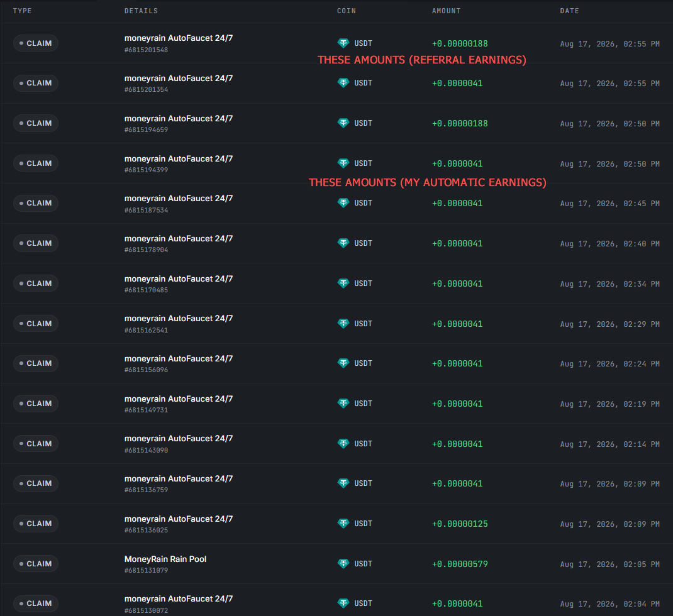Click the date 'Aug 17, 2026, 02:04 PM'
Screen dimensions: 673x616
(609, 604)
